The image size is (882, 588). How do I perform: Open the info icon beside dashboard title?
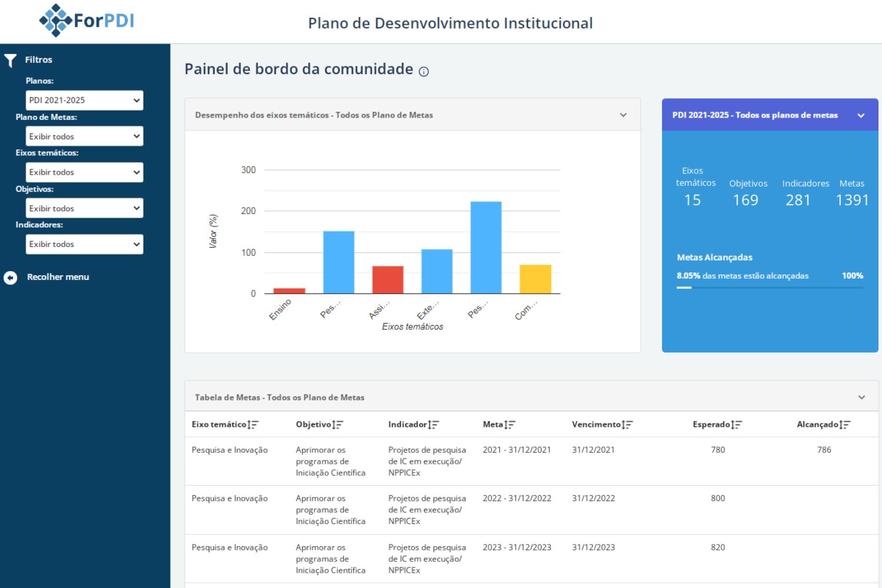(423, 72)
